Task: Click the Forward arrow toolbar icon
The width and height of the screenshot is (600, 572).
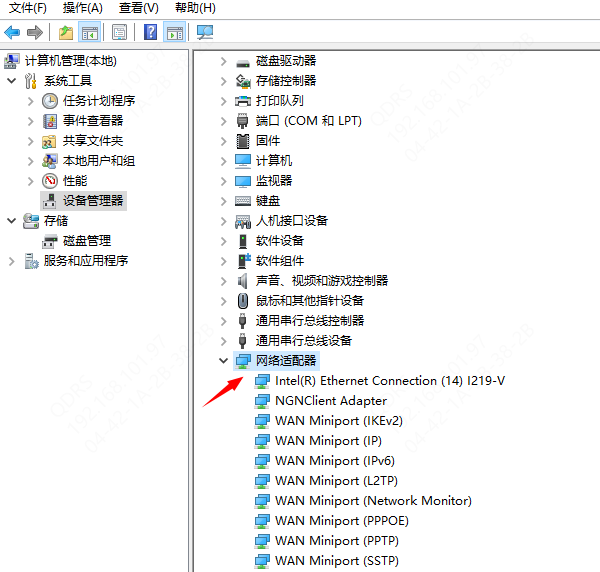Action: (x=35, y=32)
